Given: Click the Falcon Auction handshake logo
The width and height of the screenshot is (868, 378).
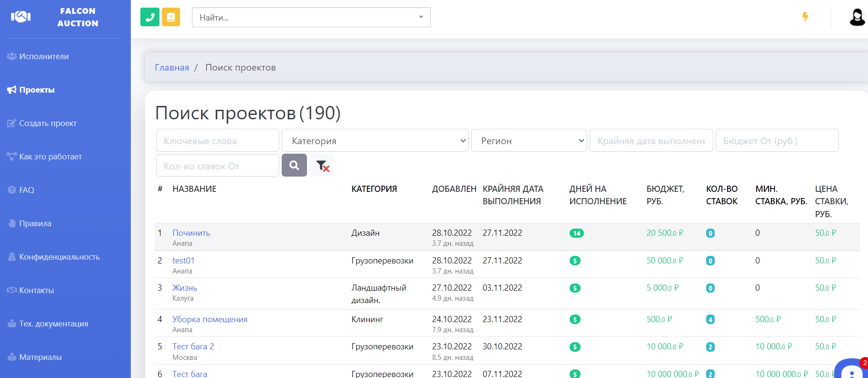Looking at the screenshot, I should click(21, 17).
